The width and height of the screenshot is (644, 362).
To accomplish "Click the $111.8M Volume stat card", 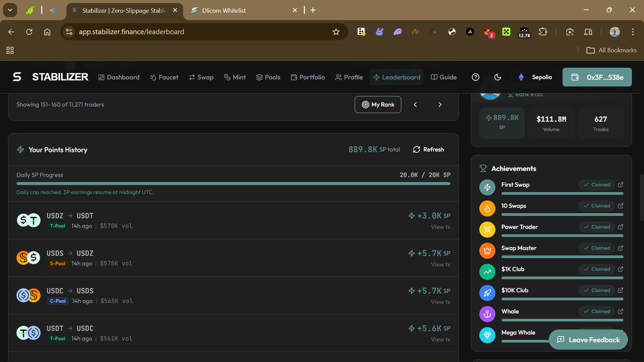I will pos(551,123).
